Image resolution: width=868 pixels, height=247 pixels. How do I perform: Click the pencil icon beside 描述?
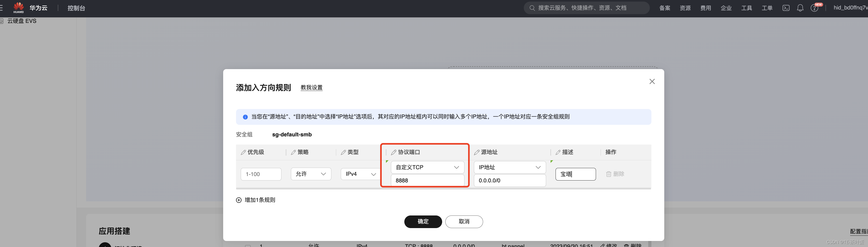558,152
